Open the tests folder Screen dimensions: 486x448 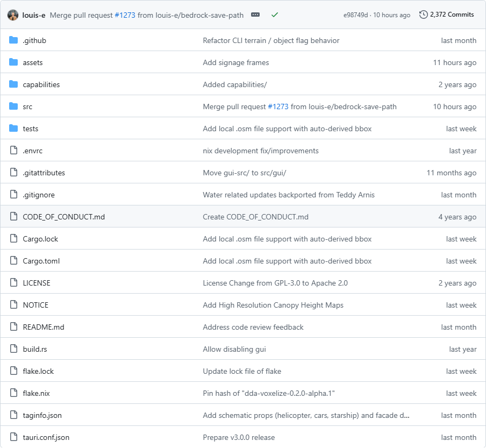click(x=30, y=129)
